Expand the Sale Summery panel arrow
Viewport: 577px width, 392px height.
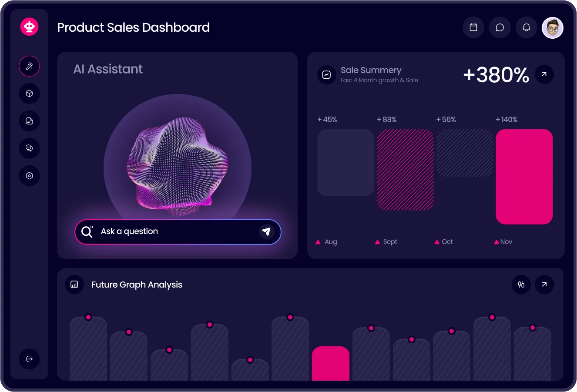tap(544, 74)
